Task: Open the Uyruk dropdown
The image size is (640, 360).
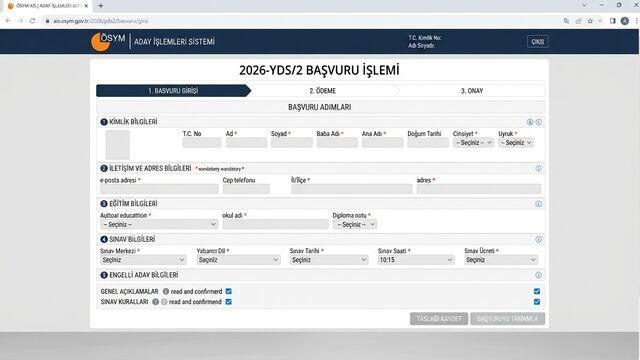Action: (516, 143)
